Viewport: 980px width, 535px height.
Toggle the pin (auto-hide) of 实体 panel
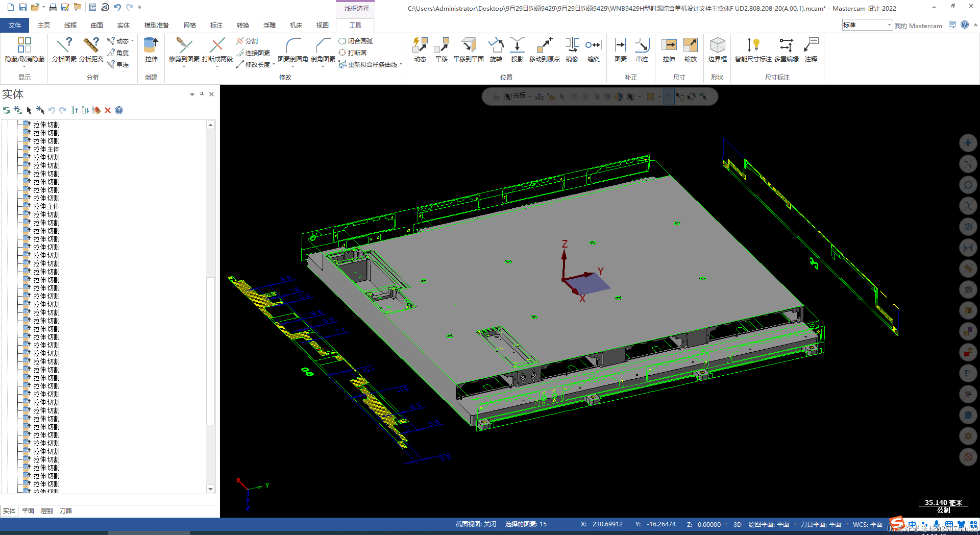[202, 94]
